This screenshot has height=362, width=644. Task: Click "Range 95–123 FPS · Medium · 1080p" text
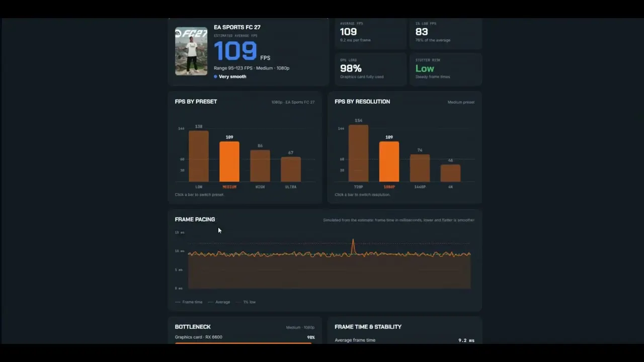point(252,68)
